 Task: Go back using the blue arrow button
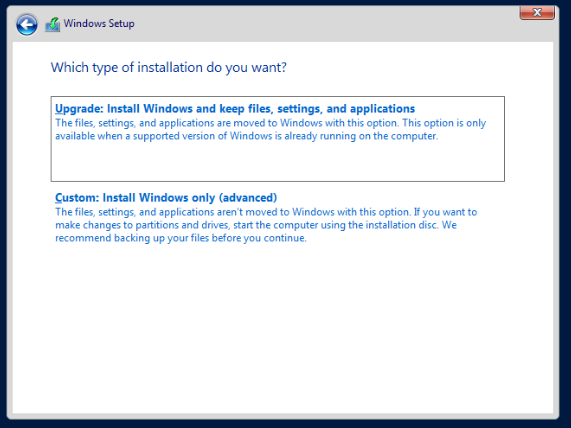(x=27, y=25)
